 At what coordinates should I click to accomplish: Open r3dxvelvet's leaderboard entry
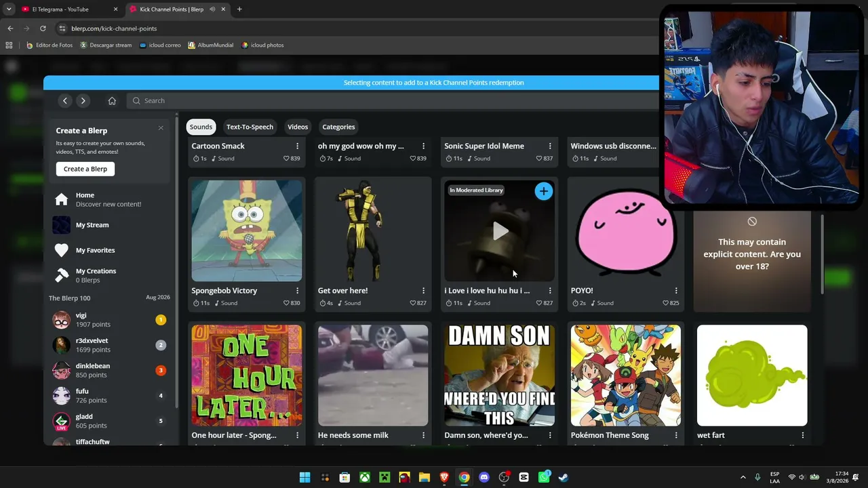coord(109,345)
